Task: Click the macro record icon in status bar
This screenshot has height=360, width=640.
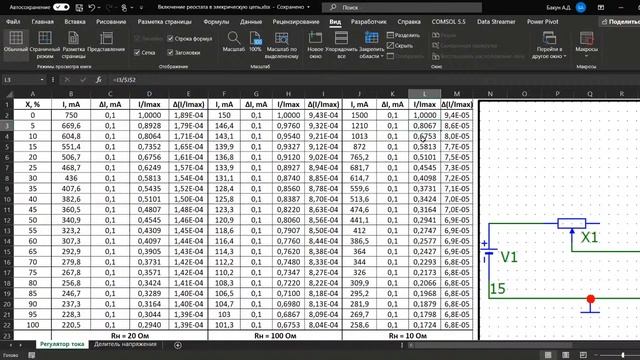Action: click(x=31, y=356)
